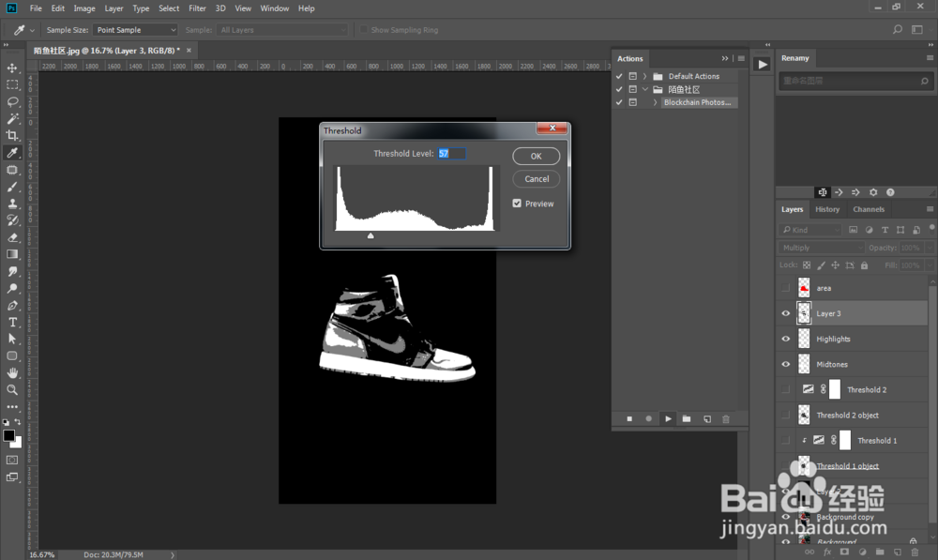The image size is (938, 560).
Task: Select the Move tool
Action: coord(12,68)
